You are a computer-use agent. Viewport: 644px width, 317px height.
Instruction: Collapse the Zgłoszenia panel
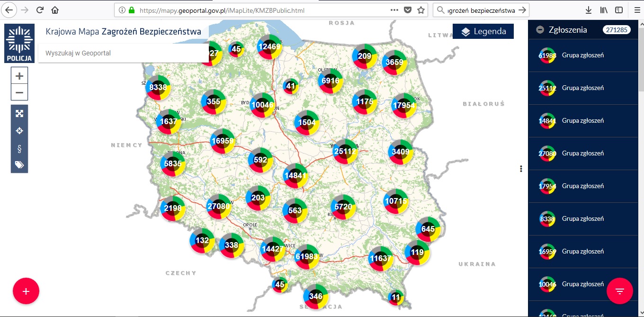(540, 30)
